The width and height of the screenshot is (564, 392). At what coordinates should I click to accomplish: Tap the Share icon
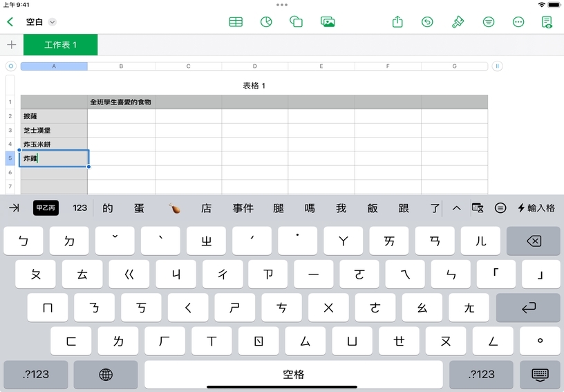(x=397, y=22)
